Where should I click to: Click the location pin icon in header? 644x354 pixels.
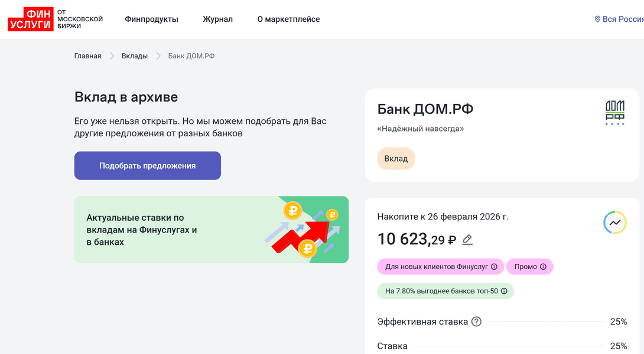597,19
